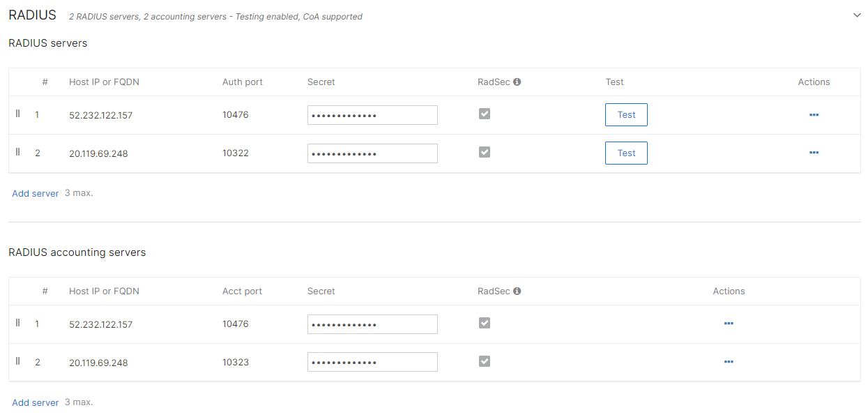
Task: Add server under RADIUS servers table
Action: point(36,193)
